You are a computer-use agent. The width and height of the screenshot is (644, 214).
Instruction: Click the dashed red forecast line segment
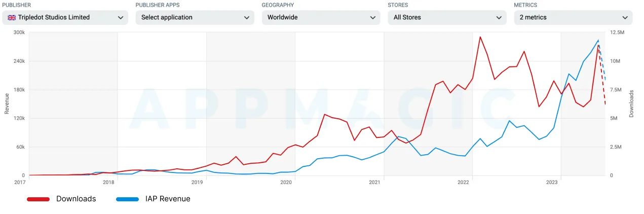[x=602, y=75]
